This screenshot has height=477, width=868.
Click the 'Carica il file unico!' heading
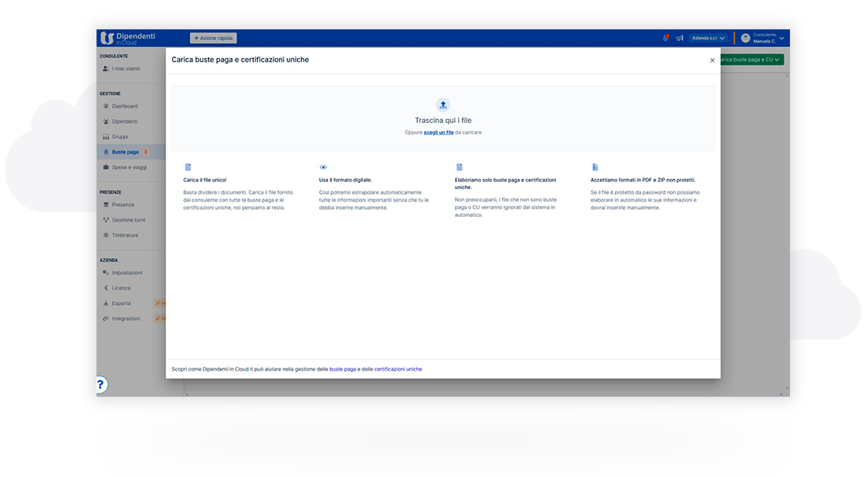point(205,180)
